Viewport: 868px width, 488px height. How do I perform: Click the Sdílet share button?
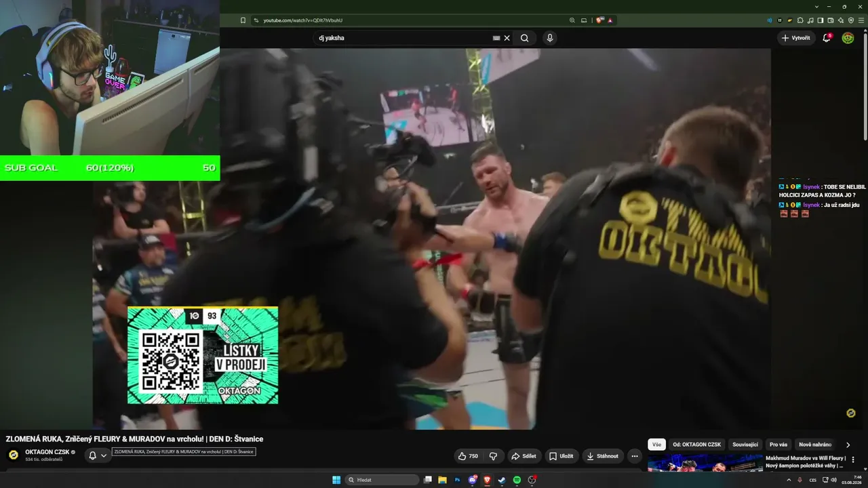click(524, 456)
